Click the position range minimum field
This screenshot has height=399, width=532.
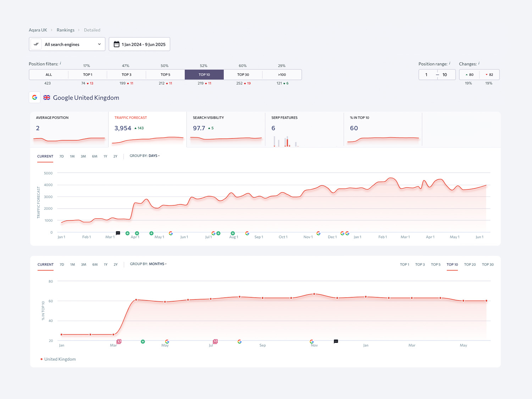point(427,74)
